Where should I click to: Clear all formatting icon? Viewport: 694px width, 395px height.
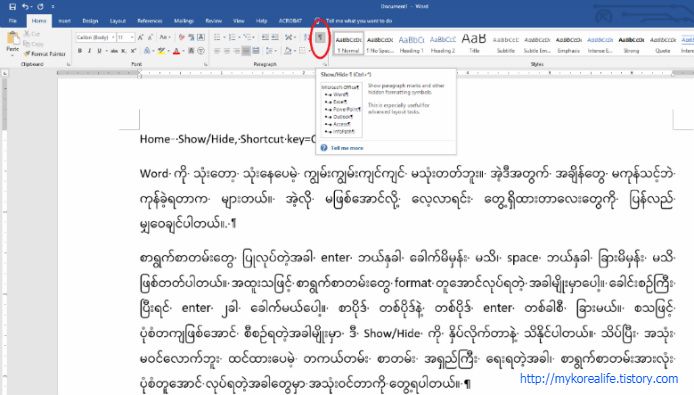[181, 38]
